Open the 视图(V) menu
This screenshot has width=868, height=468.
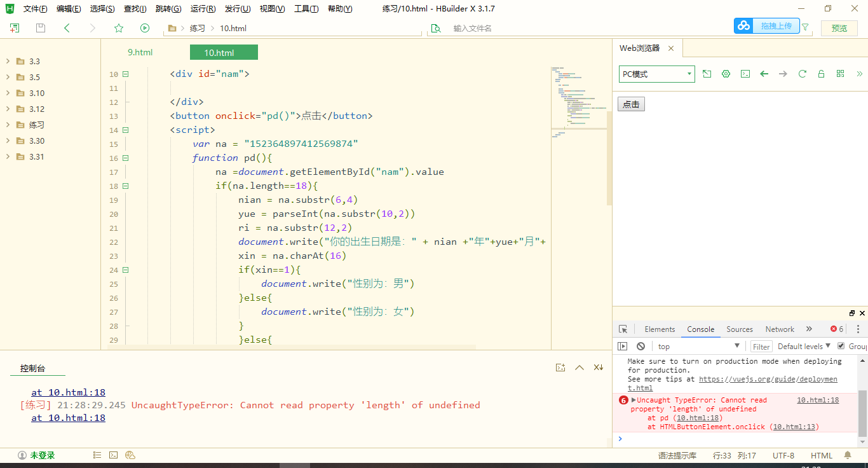(272, 9)
